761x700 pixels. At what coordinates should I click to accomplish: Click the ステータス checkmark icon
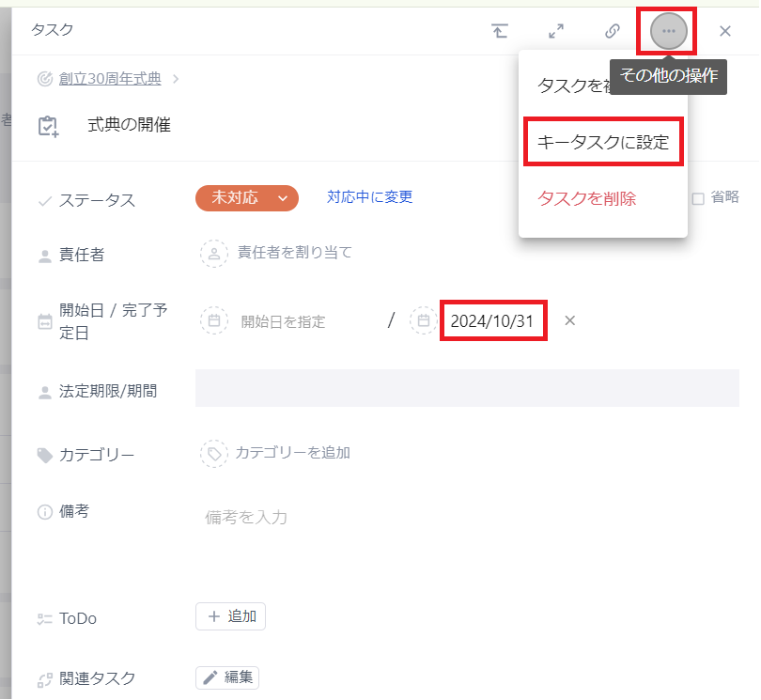click(45, 201)
